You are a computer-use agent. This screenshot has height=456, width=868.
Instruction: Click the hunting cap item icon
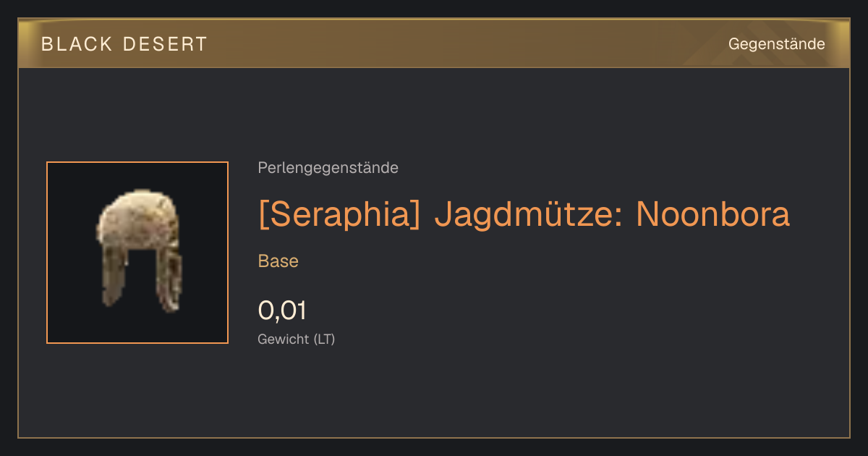tap(139, 250)
